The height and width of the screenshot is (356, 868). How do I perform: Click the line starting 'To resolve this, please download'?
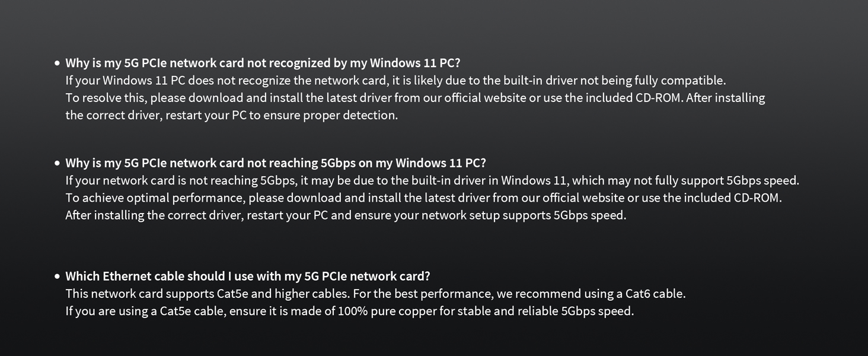pyautogui.click(x=415, y=98)
